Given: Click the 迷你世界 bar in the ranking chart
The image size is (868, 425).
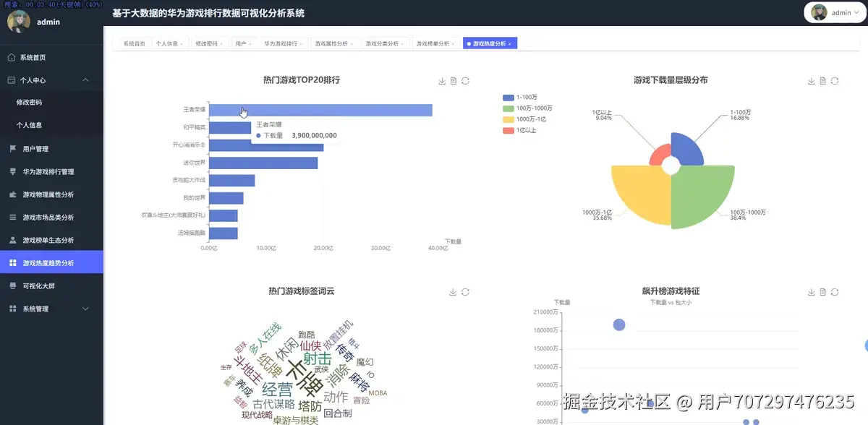Looking at the screenshot, I should tap(263, 163).
